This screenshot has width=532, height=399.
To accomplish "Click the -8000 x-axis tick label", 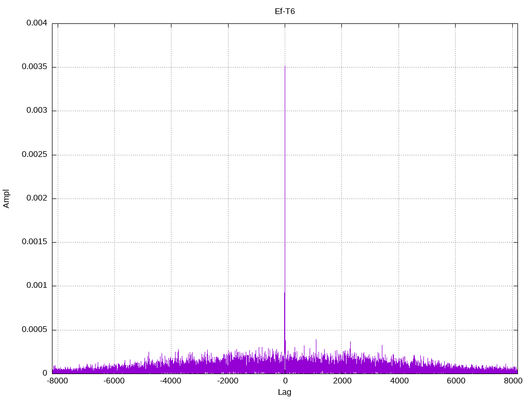I will pos(57,381).
